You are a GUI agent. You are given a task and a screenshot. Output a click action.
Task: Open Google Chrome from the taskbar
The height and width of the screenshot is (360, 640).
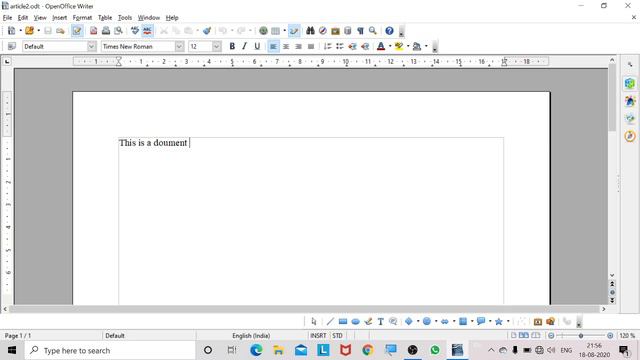click(x=368, y=350)
